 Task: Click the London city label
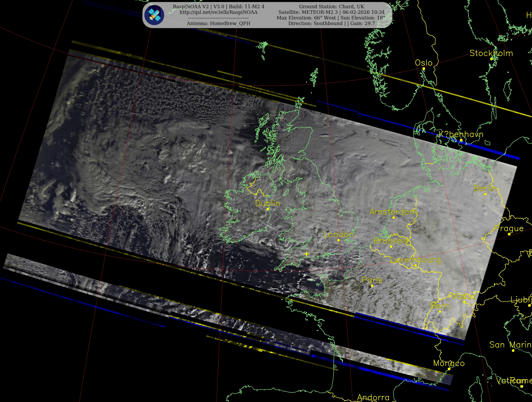(338, 234)
